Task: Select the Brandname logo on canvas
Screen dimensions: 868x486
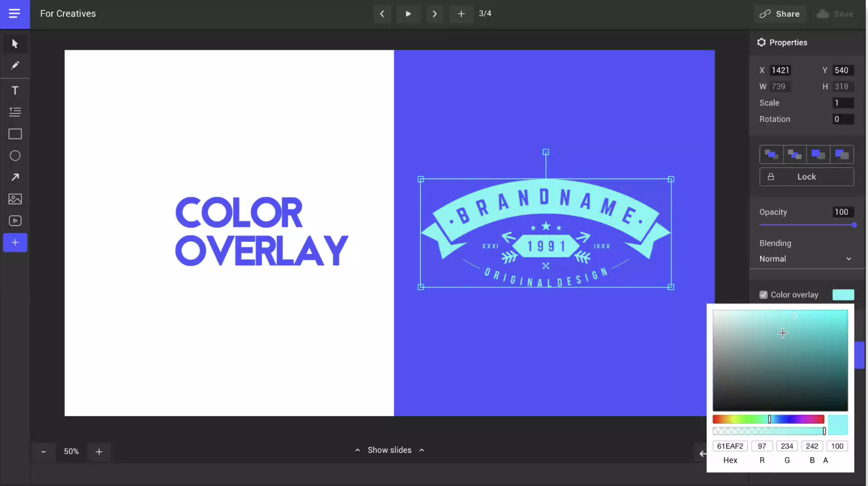Action: pyautogui.click(x=546, y=233)
